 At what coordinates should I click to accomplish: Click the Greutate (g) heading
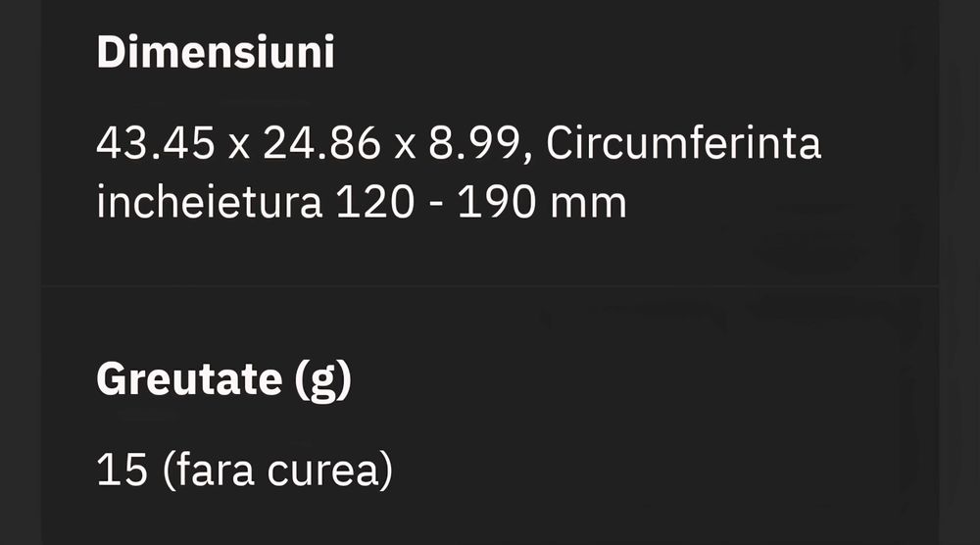pos(223,380)
